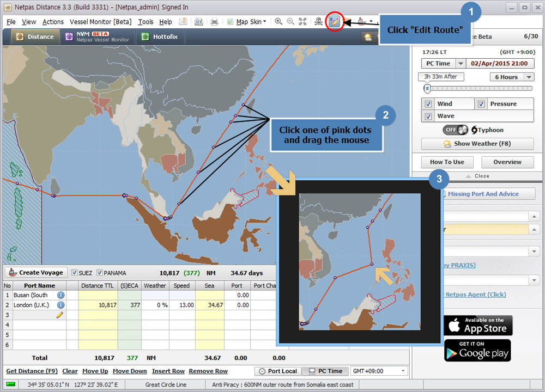Open the 6 Hours interval dropdown

529,77
